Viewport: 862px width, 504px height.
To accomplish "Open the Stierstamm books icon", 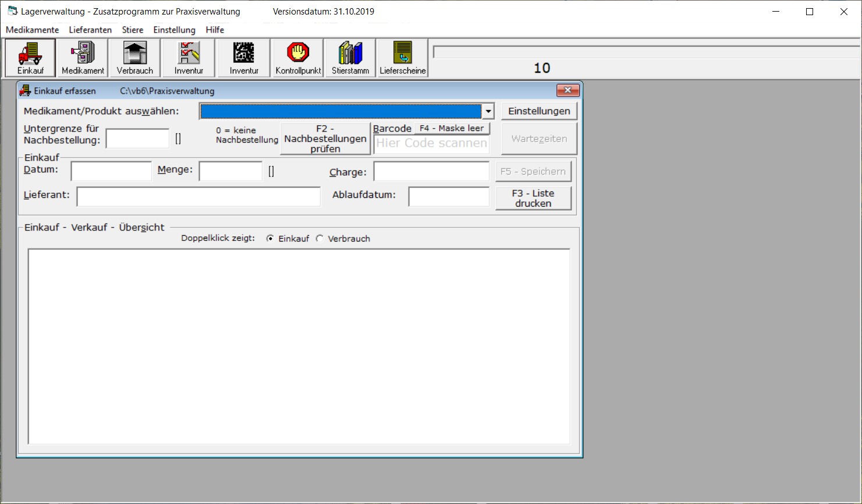I will click(x=350, y=58).
